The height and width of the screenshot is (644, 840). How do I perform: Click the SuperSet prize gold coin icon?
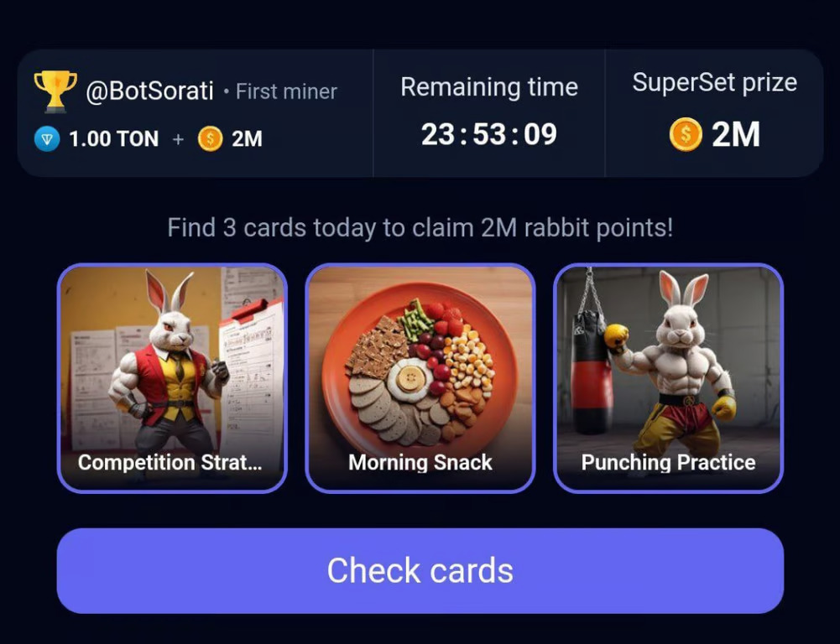(686, 134)
